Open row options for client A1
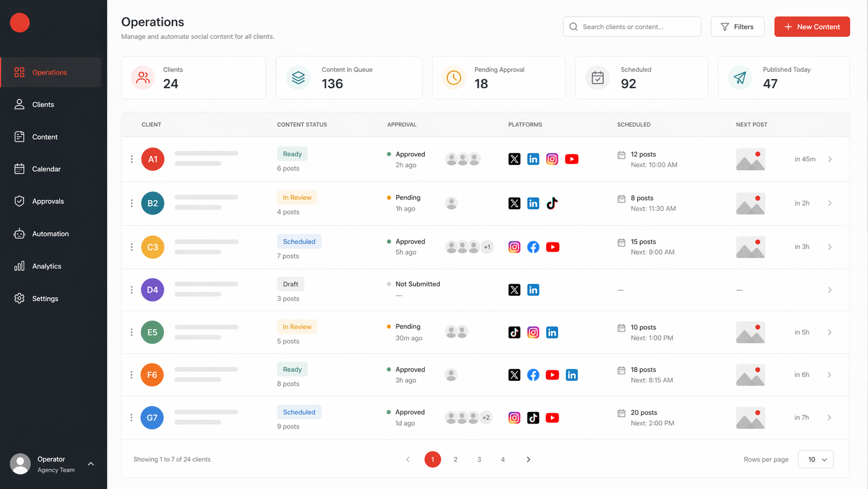This screenshot has width=868, height=489. [131, 159]
